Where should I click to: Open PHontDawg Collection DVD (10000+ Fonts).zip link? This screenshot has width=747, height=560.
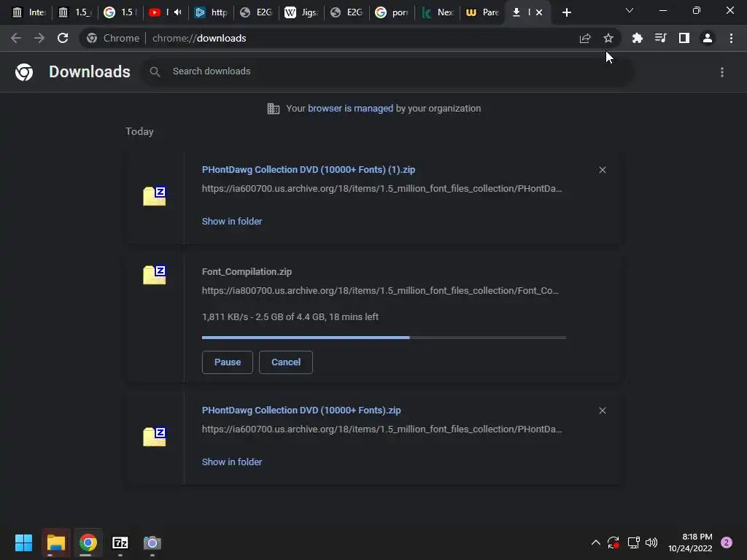coord(301,411)
